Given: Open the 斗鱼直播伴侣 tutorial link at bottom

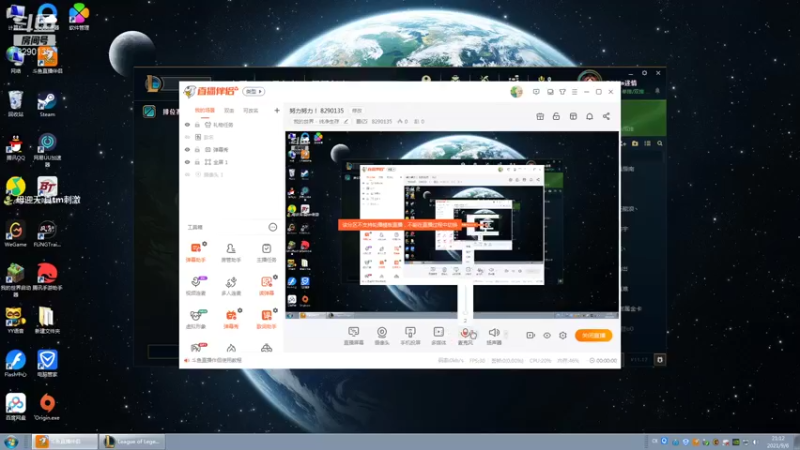Looking at the screenshot, I should tap(216, 360).
